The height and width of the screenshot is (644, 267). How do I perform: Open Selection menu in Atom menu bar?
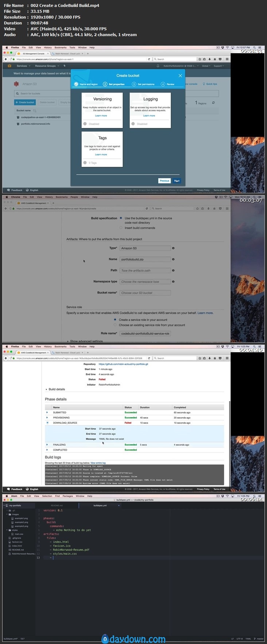47,496
